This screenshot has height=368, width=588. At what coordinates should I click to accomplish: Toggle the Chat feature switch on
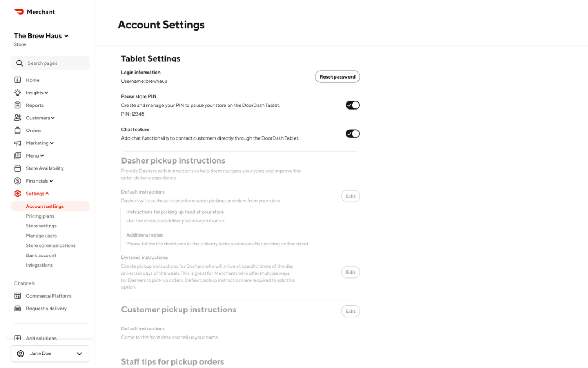[353, 134]
